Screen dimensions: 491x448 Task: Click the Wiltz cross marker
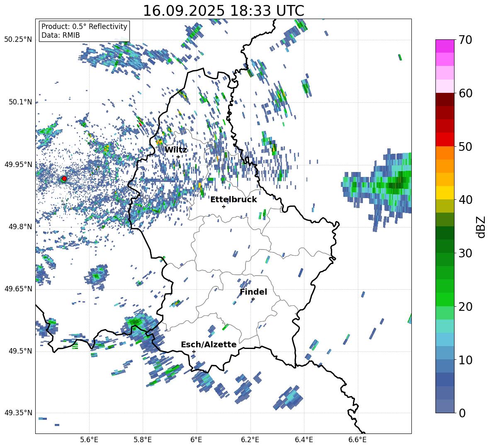click(178, 157)
